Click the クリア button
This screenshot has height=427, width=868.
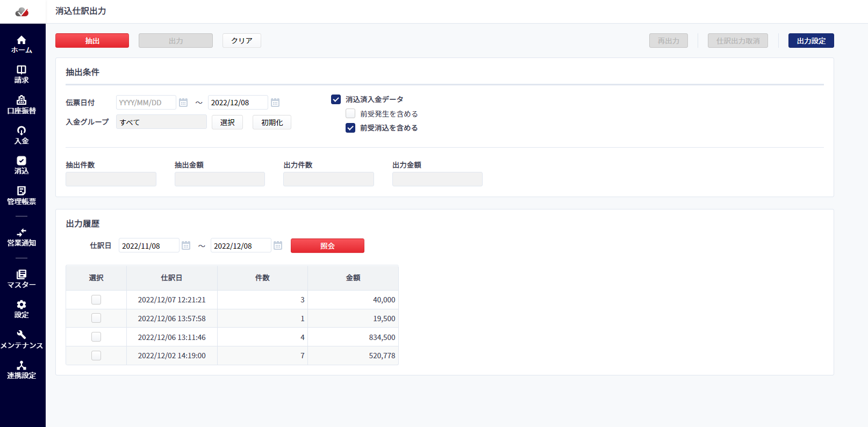coord(242,41)
